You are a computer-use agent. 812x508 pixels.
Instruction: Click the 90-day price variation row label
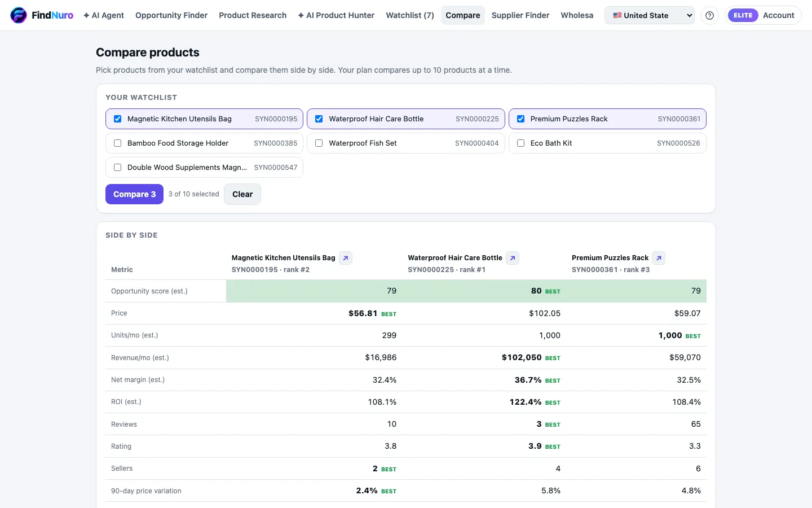146,491
